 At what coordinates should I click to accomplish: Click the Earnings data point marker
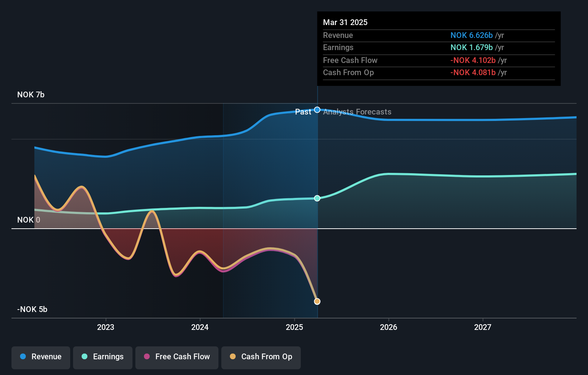click(x=317, y=198)
